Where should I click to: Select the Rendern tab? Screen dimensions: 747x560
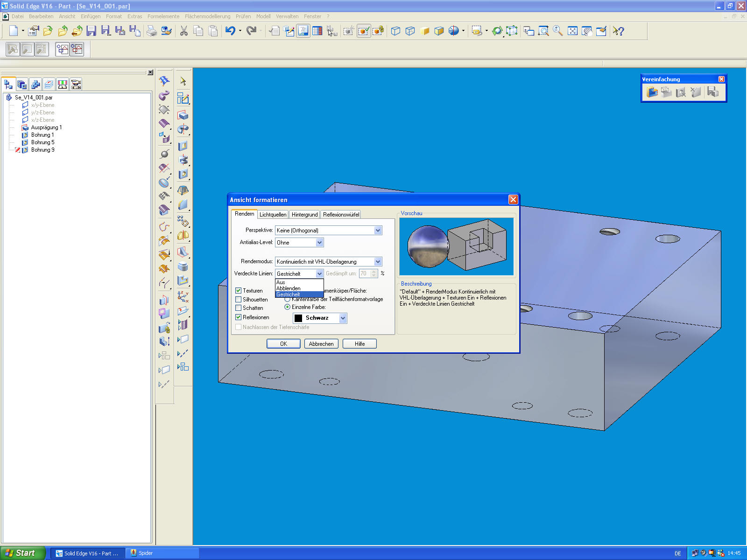[x=244, y=213]
